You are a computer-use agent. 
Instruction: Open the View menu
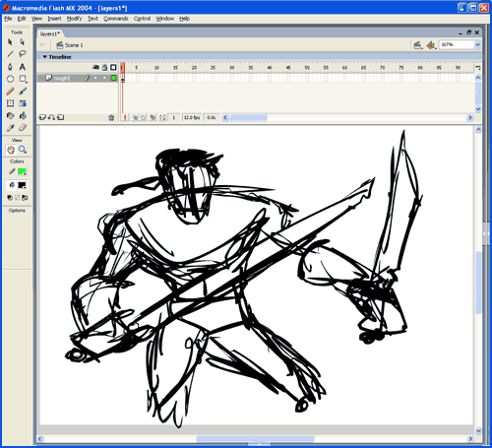[36, 19]
